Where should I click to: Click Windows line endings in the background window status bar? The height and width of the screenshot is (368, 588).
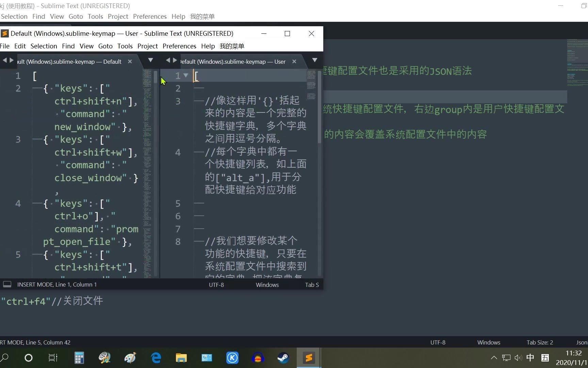(489, 342)
